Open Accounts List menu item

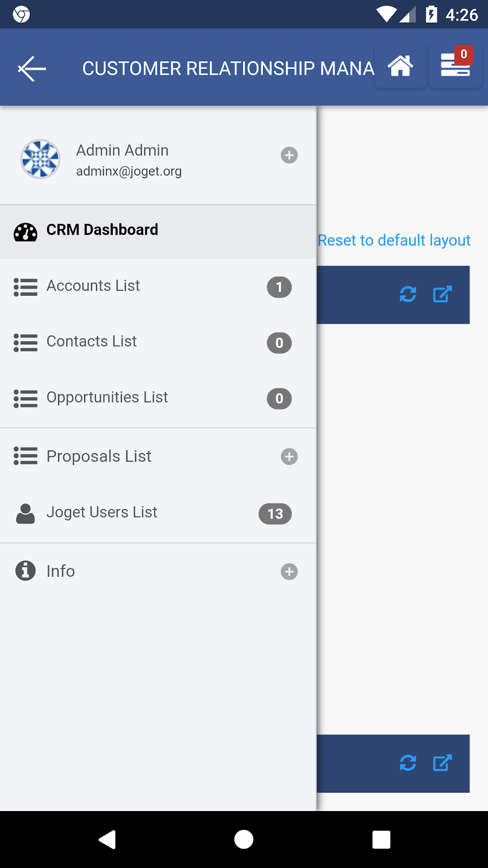click(x=158, y=286)
